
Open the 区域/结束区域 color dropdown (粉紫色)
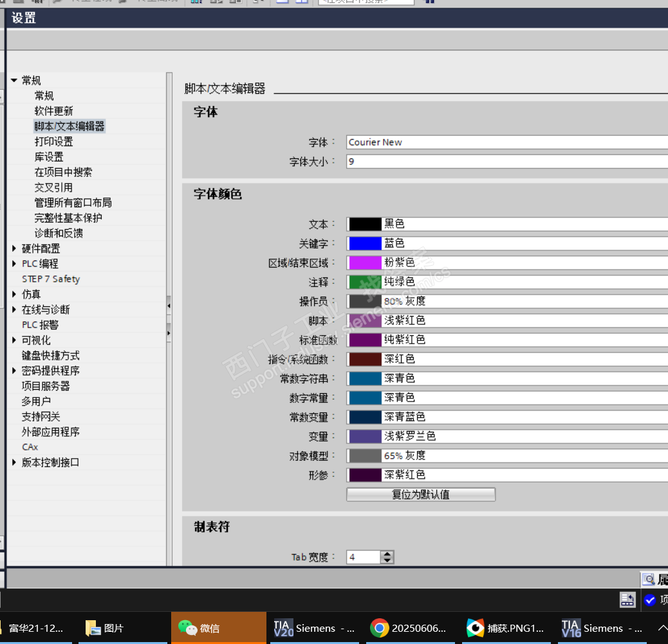[x=507, y=262]
